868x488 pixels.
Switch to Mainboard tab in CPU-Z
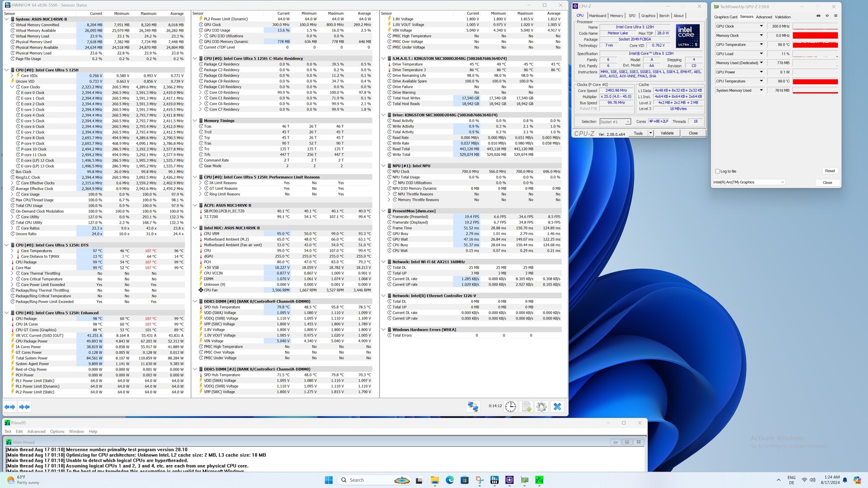pyautogui.click(x=597, y=15)
